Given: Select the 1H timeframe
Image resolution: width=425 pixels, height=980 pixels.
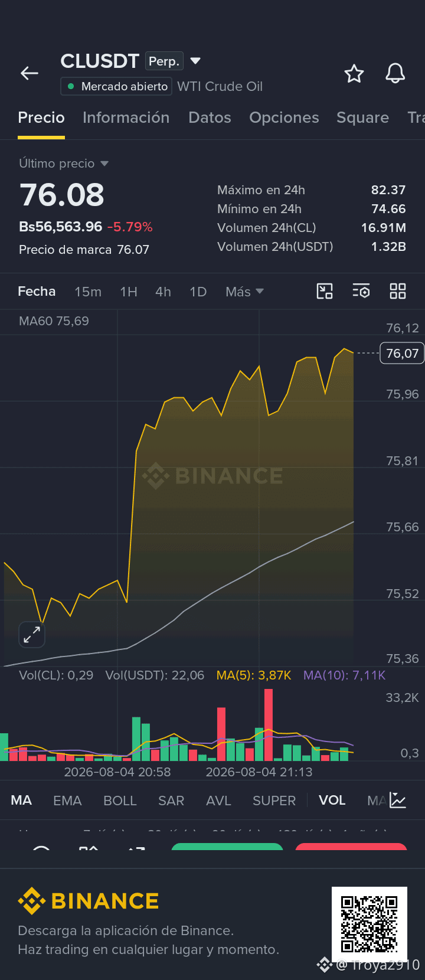Looking at the screenshot, I should 129,292.
